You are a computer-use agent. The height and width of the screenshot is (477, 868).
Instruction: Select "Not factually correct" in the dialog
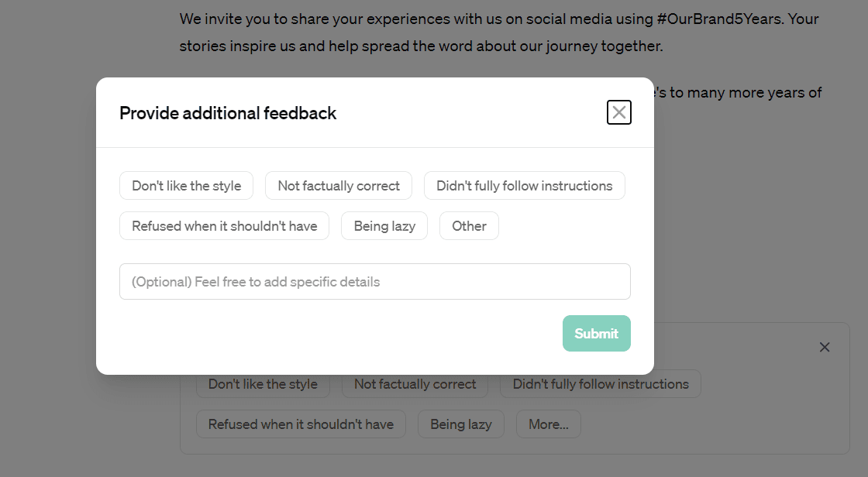(339, 185)
